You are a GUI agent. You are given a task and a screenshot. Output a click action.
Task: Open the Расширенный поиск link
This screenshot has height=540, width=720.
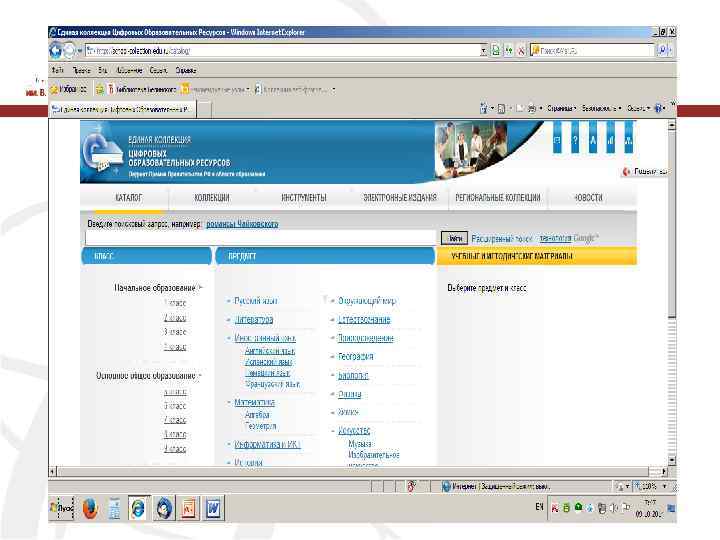click(x=501, y=238)
